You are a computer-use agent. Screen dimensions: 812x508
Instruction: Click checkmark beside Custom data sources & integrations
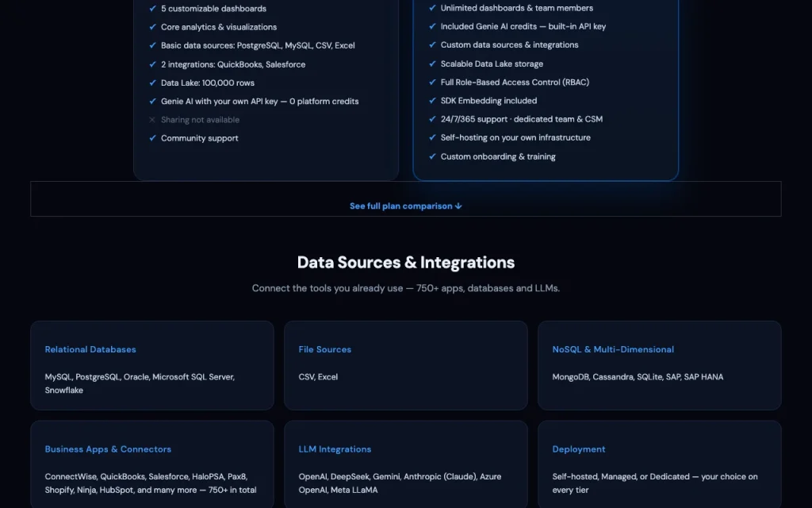(x=432, y=44)
